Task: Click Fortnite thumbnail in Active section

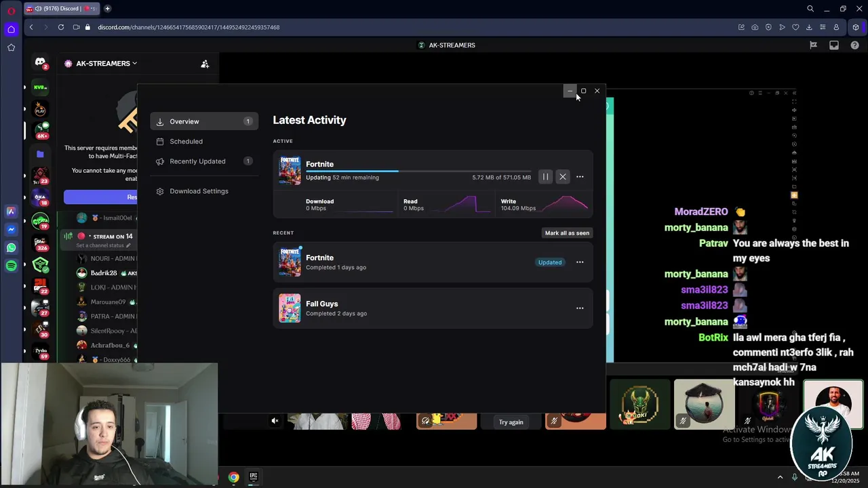Action: point(290,170)
